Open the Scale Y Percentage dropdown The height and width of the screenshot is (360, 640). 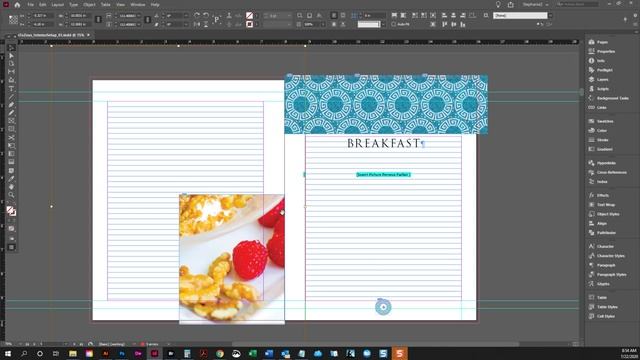[x=140, y=24]
